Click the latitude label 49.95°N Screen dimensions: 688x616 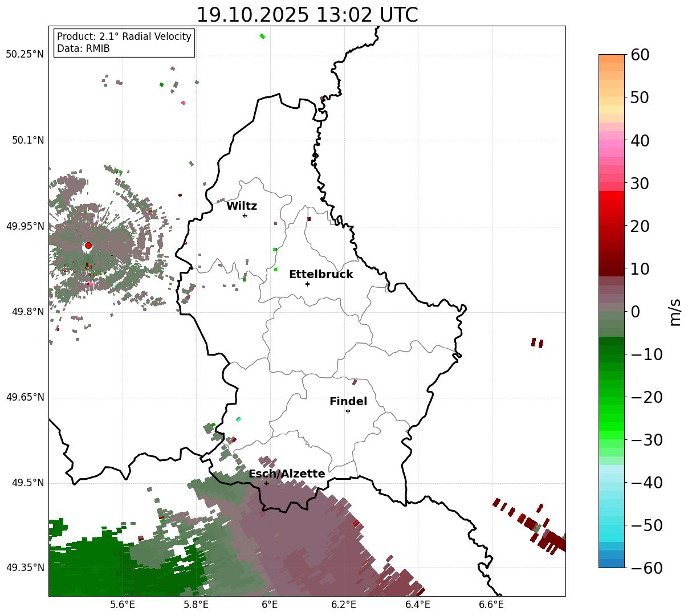25,226
